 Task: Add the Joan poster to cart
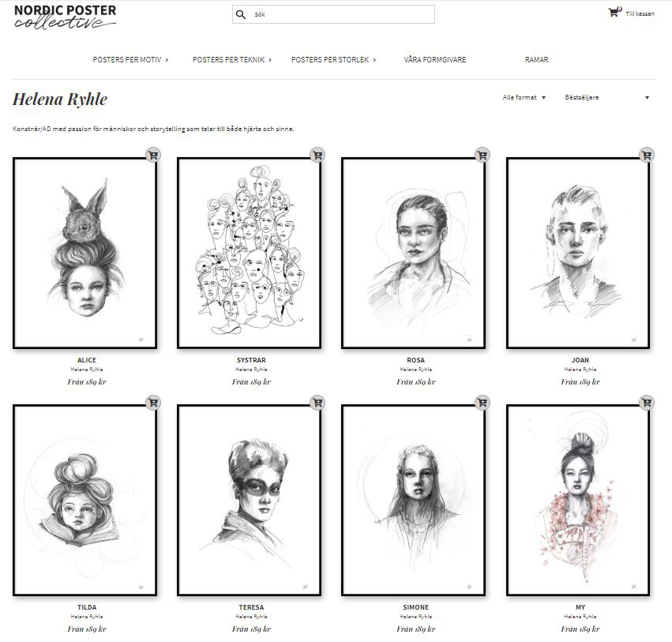pyautogui.click(x=647, y=155)
